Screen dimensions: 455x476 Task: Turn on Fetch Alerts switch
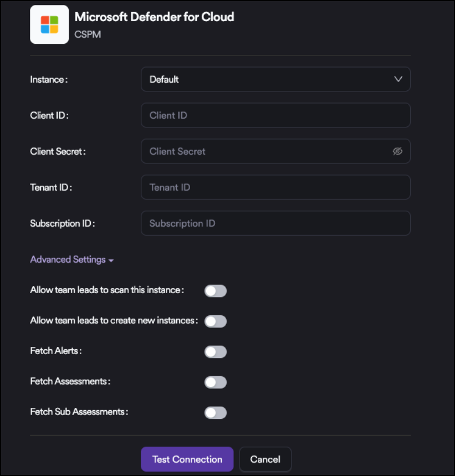tap(216, 352)
